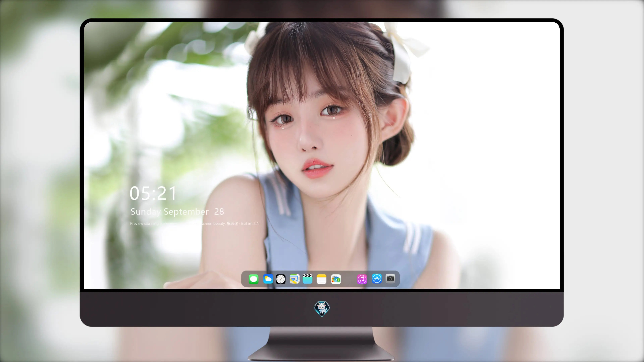
Task: Open the green Messages app in the dock
Action: pos(254,279)
